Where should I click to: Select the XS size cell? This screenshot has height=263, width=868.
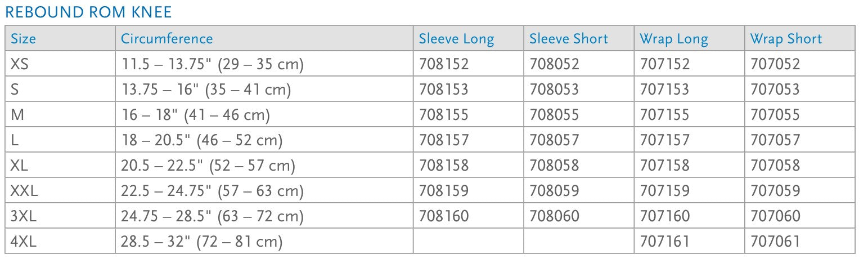pos(19,65)
